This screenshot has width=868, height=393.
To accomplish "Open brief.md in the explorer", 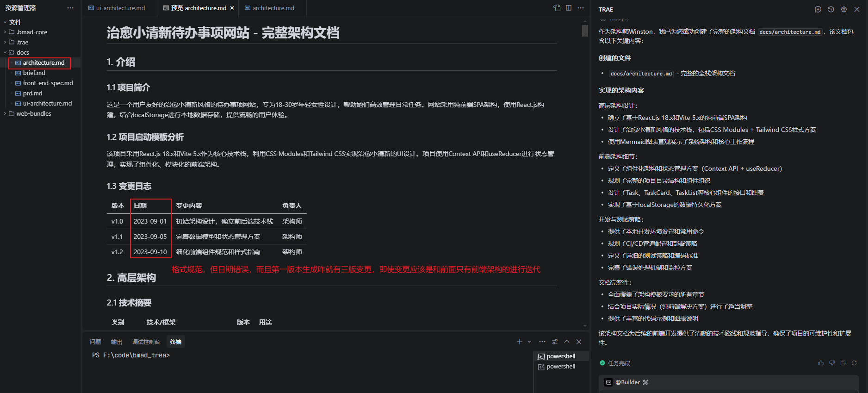I will [x=34, y=73].
